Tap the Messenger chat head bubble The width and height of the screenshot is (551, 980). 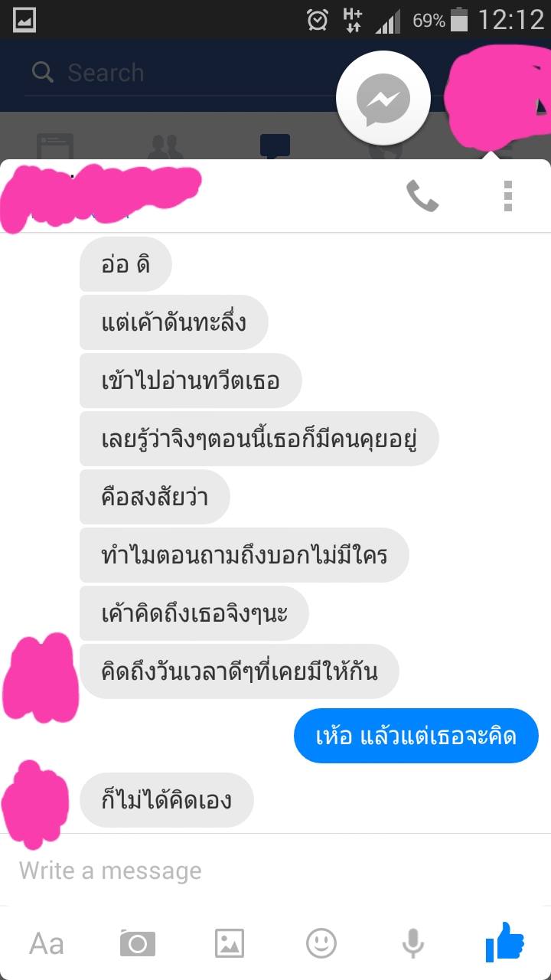pos(383,99)
